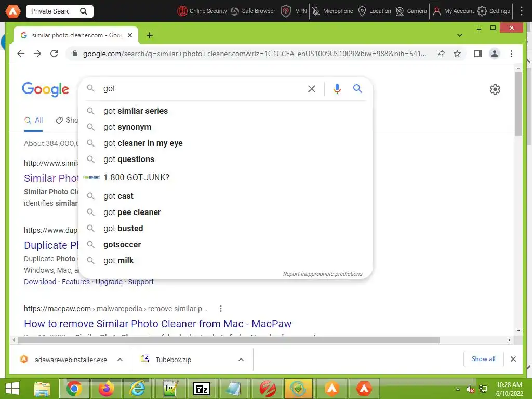The height and width of the screenshot is (399, 532).
Task: Click the Adaware logo icon in top bar
Action: pyautogui.click(x=12, y=11)
